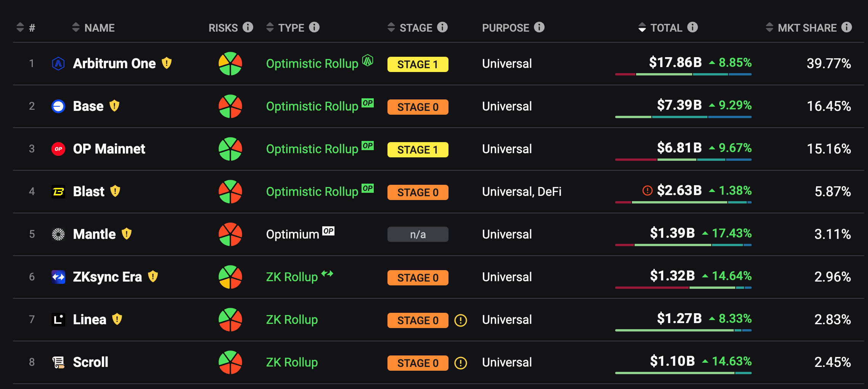Click the 14.63% change value for Scroll
Screen dimensions: 868x389
coord(731,361)
